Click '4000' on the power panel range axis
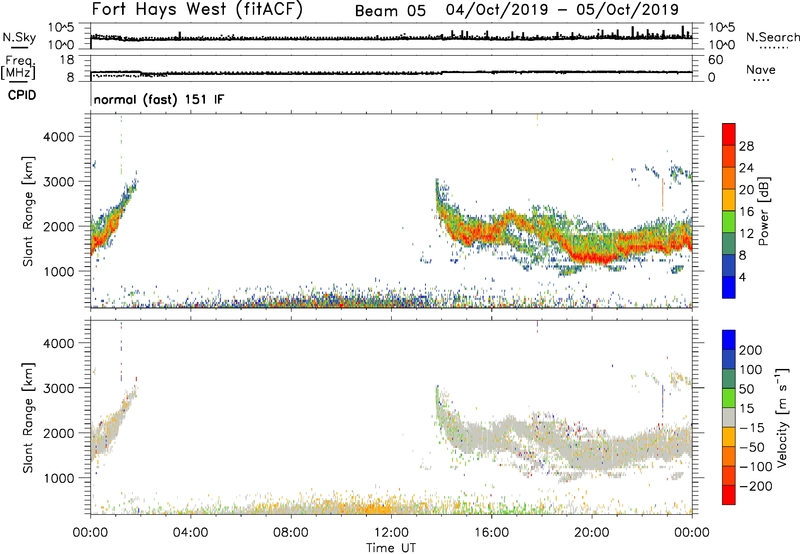The width and height of the screenshot is (800, 554). tap(58, 137)
